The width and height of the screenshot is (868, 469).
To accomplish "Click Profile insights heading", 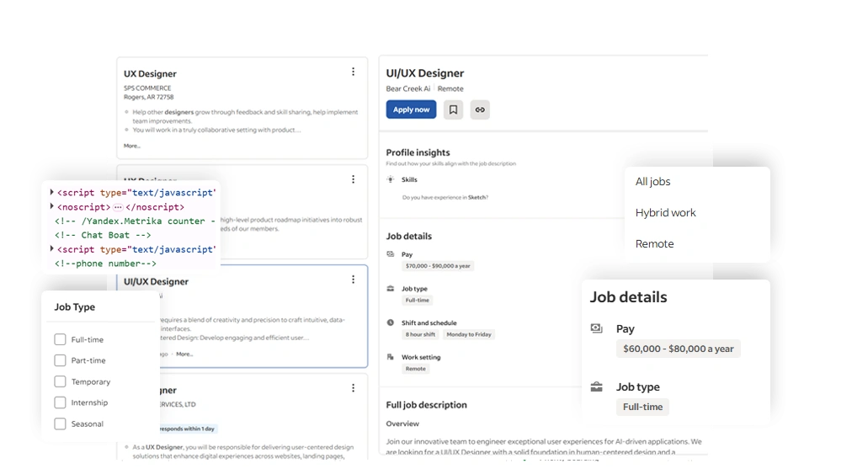I will (418, 152).
